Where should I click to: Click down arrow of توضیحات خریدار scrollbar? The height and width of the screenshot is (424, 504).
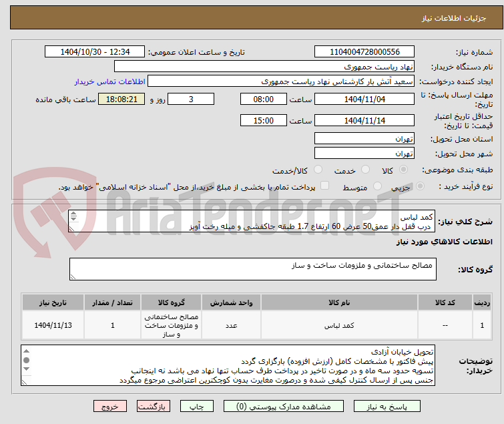point(26,369)
